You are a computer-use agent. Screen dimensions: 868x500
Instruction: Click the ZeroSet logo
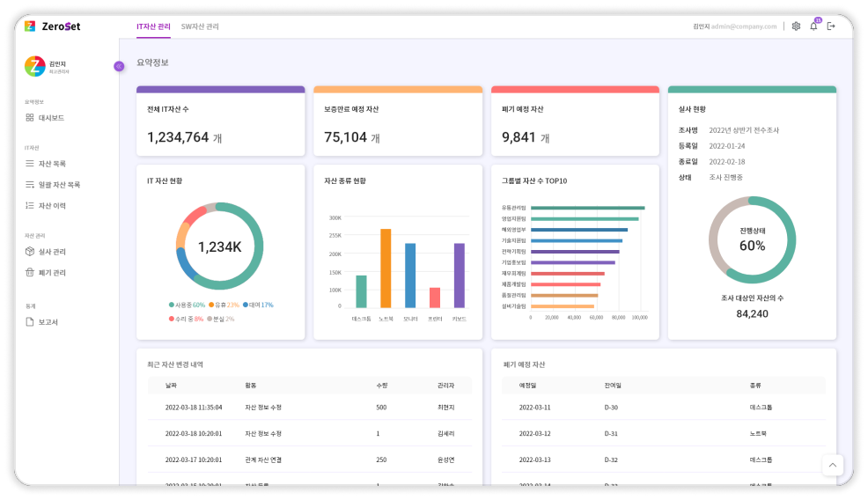coord(53,26)
